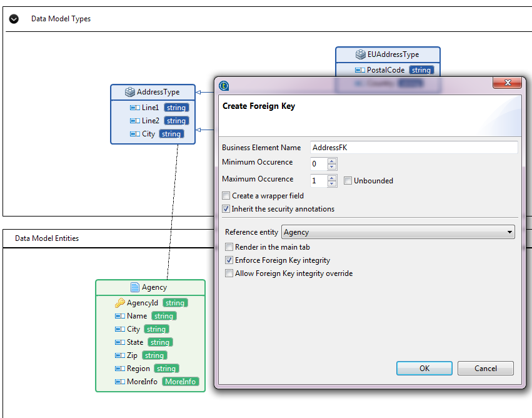The image size is (532, 418).
Task: Open the Reference entity dropdown
Action: (510, 232)
